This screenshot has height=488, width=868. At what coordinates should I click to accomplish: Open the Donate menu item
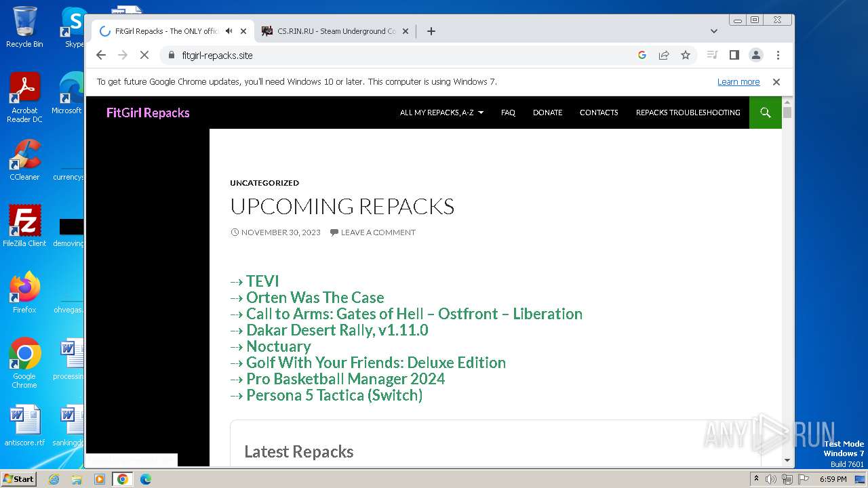pos(547,113)
